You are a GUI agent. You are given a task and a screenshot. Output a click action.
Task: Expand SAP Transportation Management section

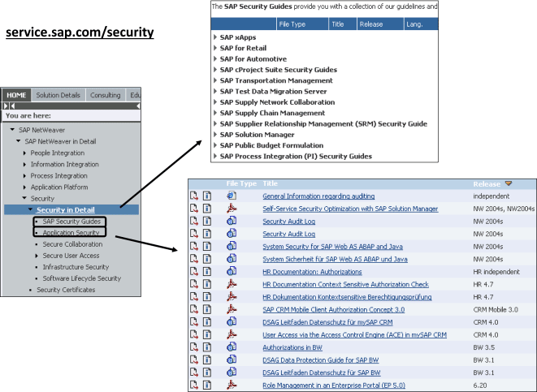[215, 80]
